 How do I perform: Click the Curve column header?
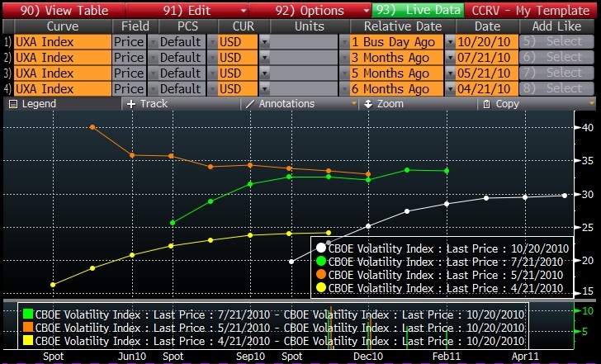tap(63, 26)
